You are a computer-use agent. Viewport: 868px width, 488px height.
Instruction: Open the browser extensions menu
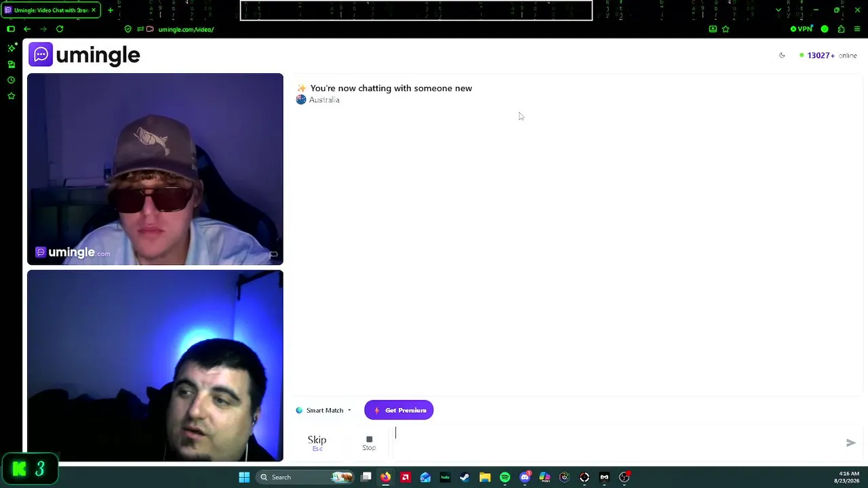[841, 29]
